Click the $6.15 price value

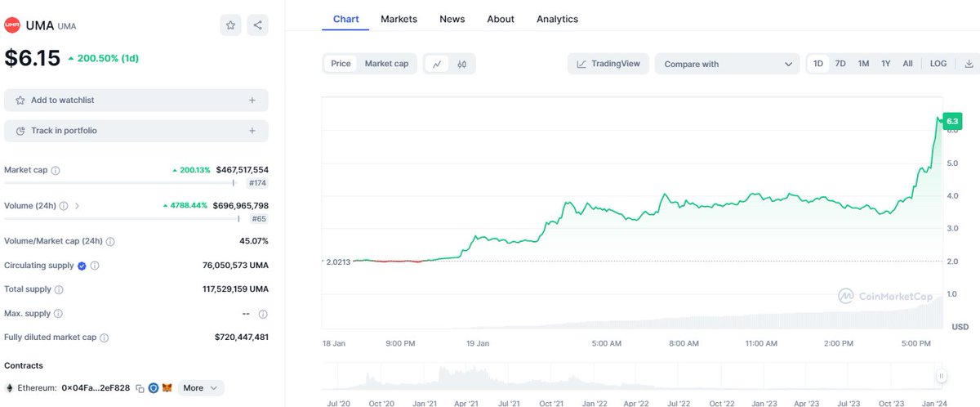31,58
